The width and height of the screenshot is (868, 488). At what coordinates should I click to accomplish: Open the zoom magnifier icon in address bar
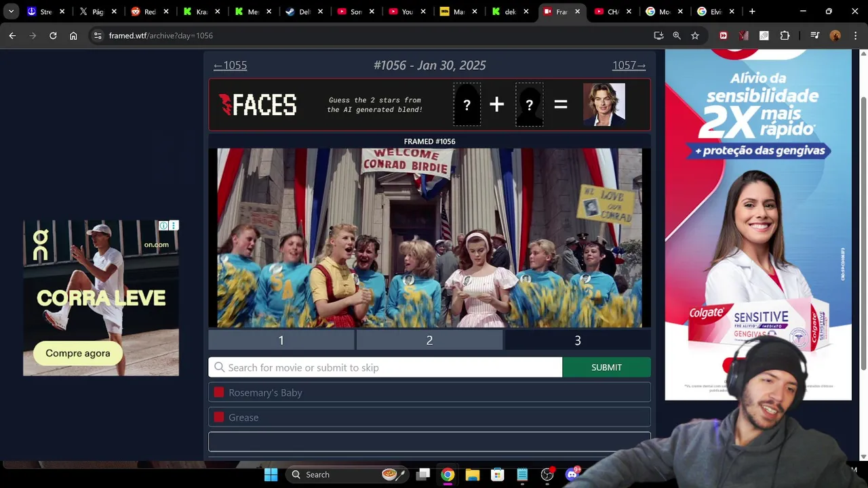pyautogui.click(x=677, y=35)
